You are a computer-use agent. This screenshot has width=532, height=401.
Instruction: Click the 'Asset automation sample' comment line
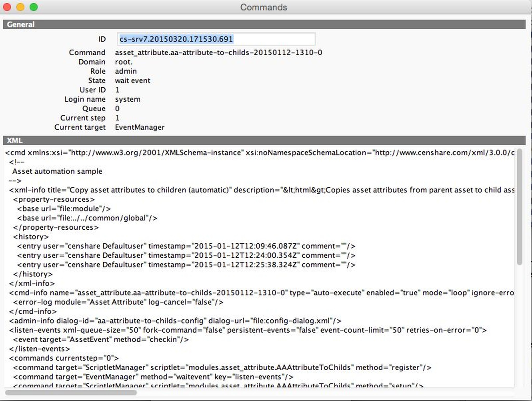point(57,171)
